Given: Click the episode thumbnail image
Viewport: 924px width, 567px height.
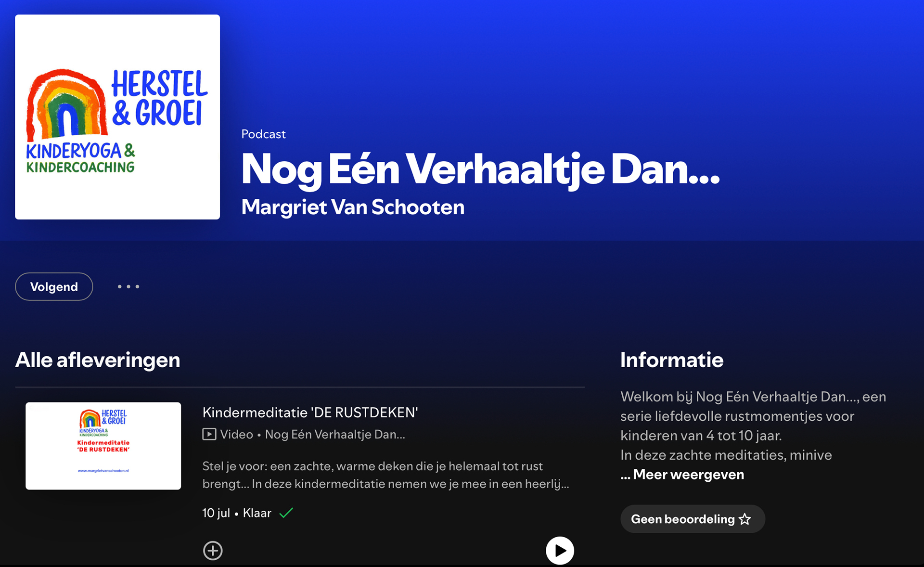Looking at the screenshot, I should pos(103,446).
